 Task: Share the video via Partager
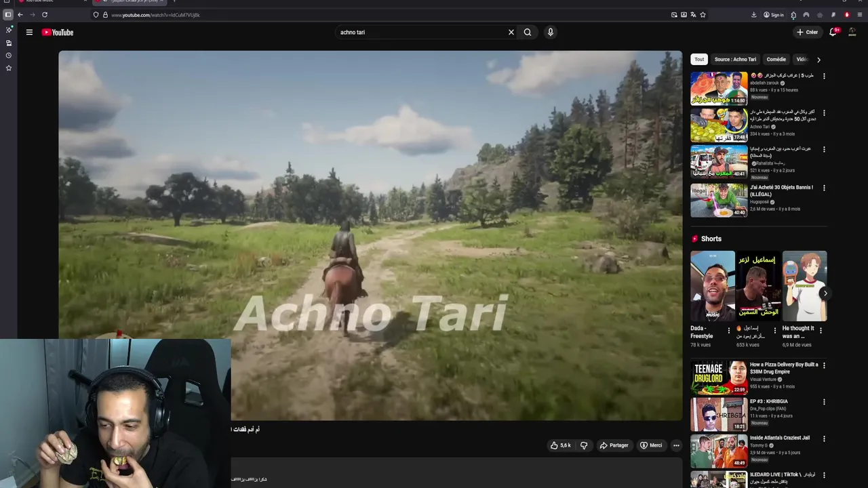click(614, 445)
